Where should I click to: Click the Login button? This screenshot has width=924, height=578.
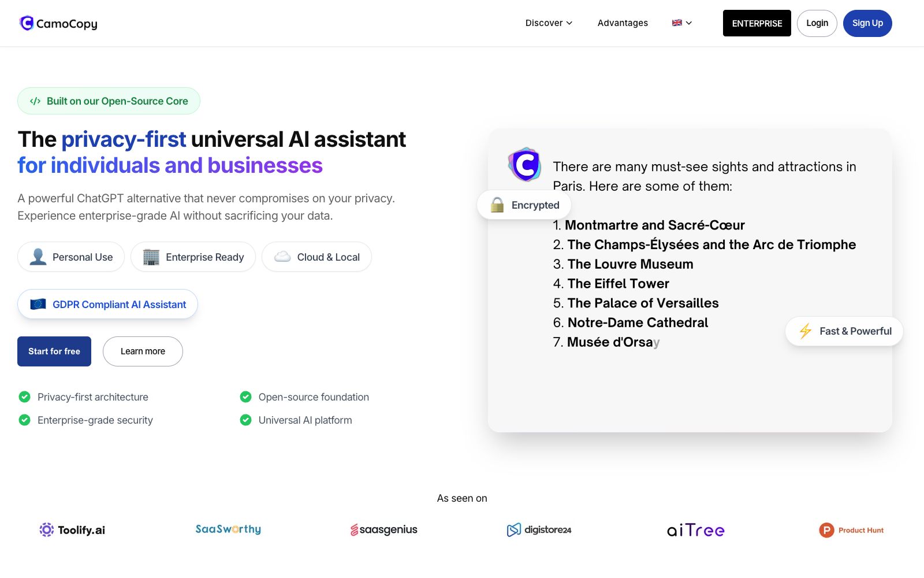click(817, 23)
